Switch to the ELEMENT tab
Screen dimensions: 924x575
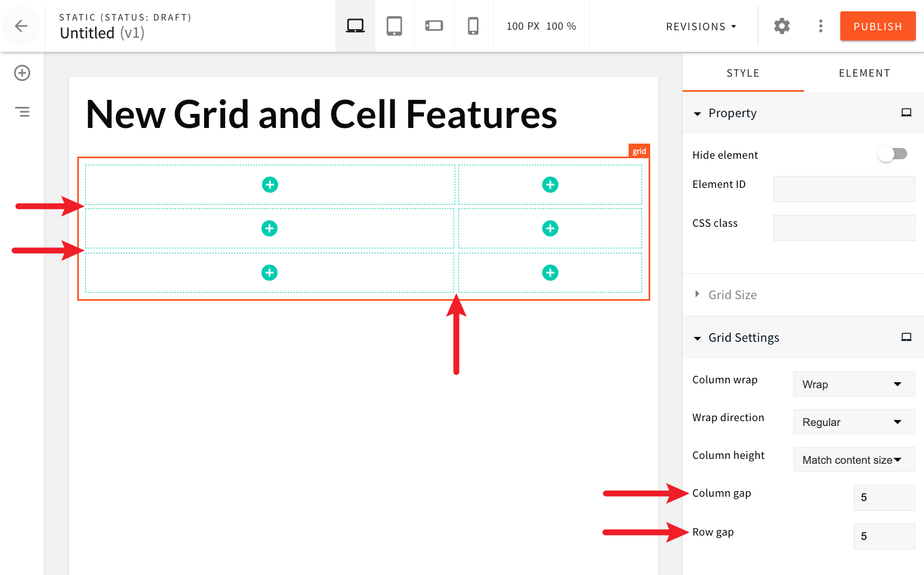pyautogui.click(x=864, y=73)
